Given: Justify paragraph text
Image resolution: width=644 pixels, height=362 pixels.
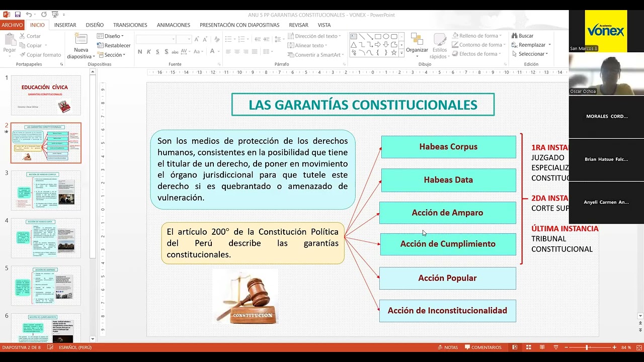Looking at the screenshot, I should tap(254, 51).
